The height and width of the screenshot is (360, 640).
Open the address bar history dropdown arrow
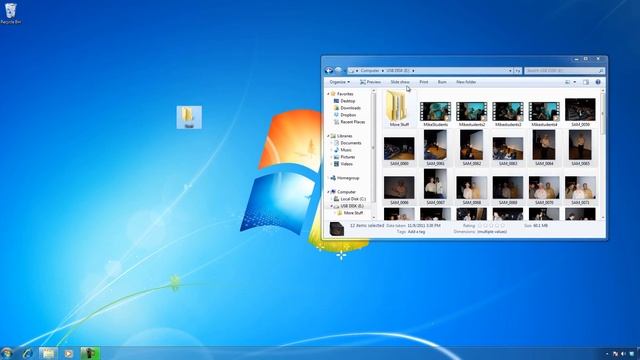[510, 71]
